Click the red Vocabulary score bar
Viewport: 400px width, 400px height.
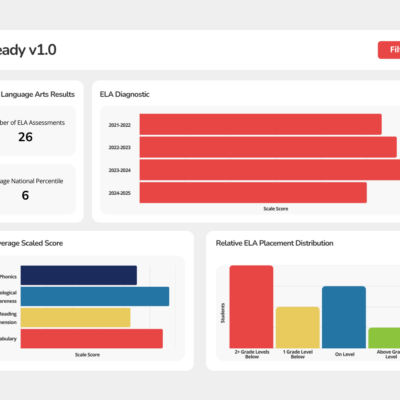point(92,339)
